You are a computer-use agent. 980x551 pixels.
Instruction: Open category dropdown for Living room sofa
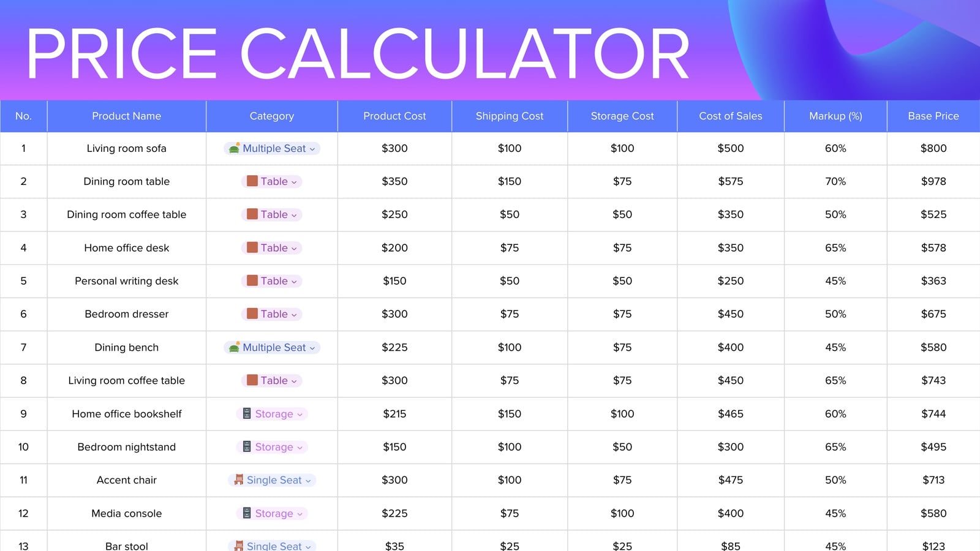pyautogui.click(x=312, y=149)
